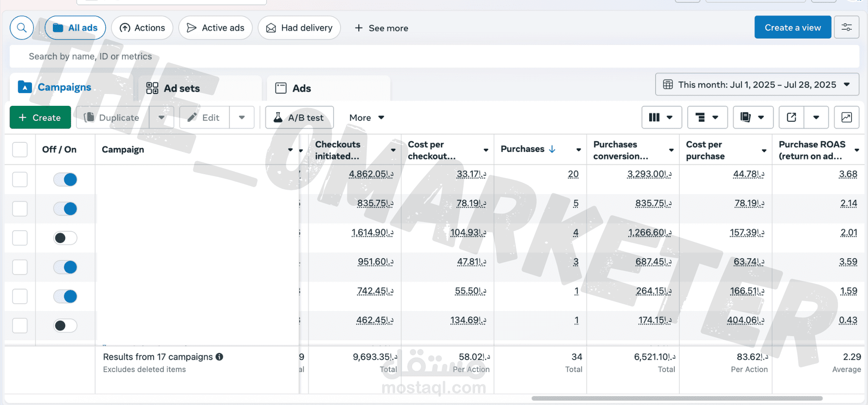Click the 3,293.00 purchases conversion value
Screen dimensions: 868x405
click(x=649, y=174)
